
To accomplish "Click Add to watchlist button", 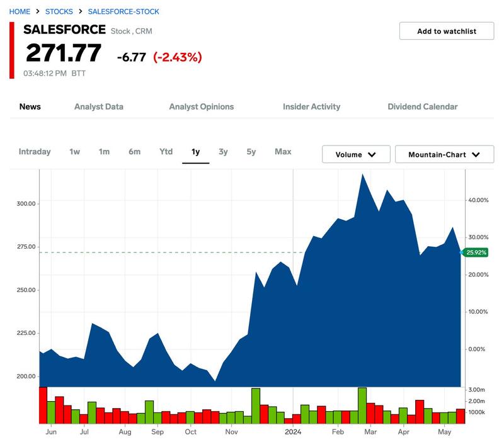I will (x=447, y=31).
